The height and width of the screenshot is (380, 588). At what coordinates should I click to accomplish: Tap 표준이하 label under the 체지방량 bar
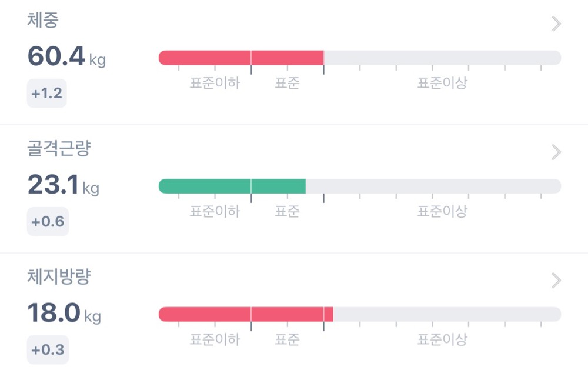click(x=215, y=340)
